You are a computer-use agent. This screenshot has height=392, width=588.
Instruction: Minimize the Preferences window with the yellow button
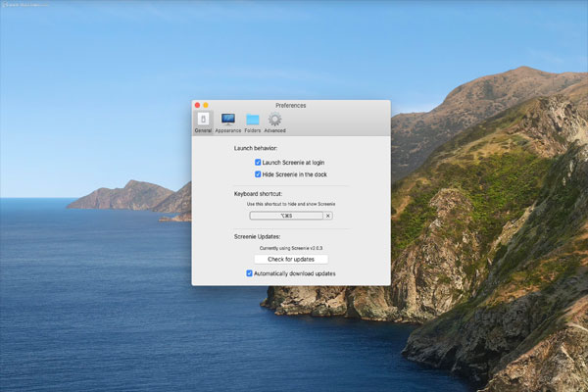click(206, 105)
